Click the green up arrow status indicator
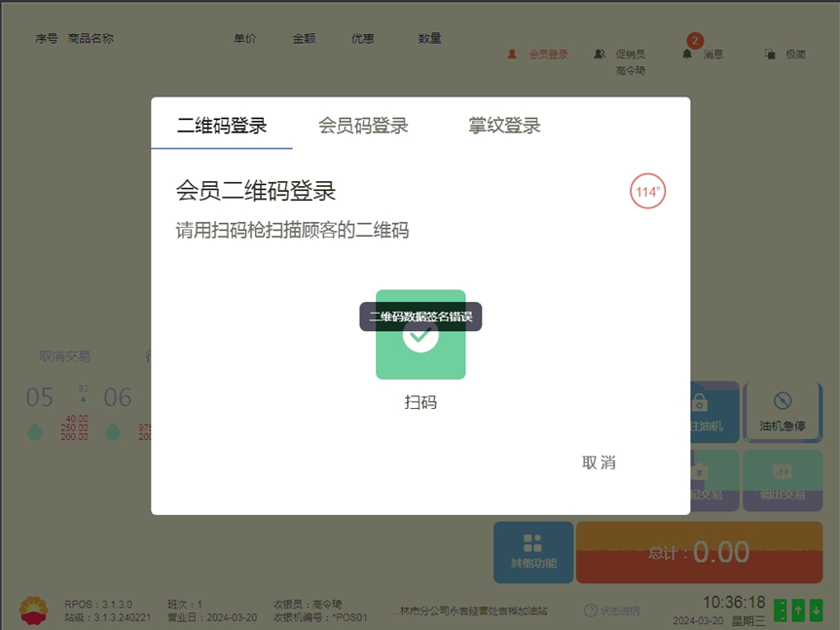The image size is (840, 630). tap(798, 611)
